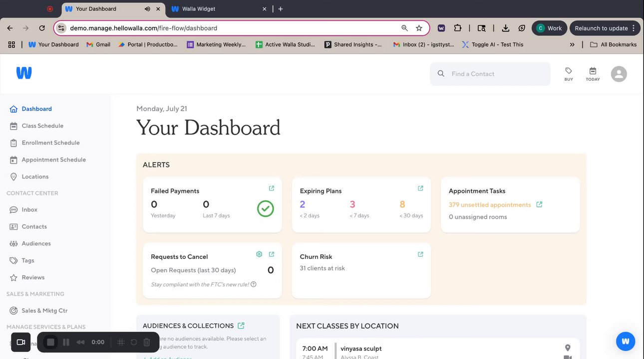Open the Toggle AI - Test This bookmark
The width and height of the screenshot is (644, 359).
[493, 44]
